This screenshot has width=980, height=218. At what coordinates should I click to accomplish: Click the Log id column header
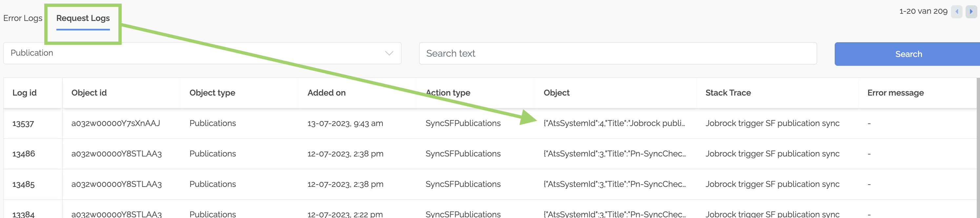24,93
